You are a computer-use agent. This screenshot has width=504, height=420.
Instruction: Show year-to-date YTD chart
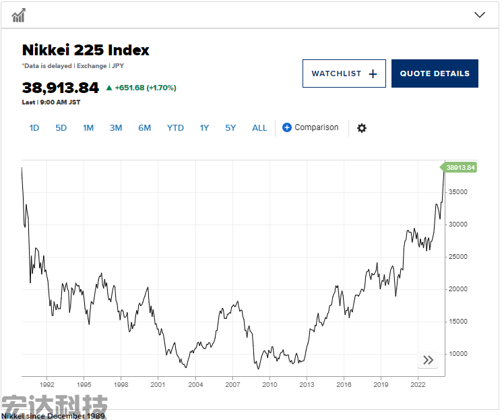tap(175, 128)
